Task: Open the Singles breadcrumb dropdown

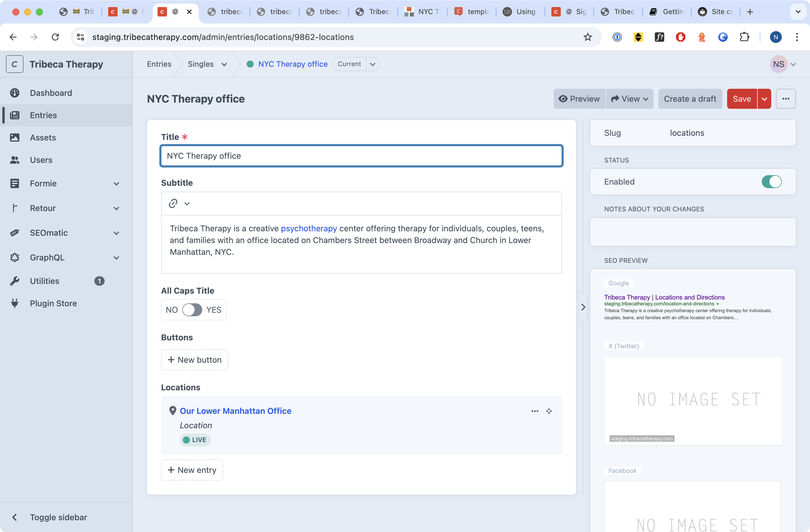Action: click(224, 64)
